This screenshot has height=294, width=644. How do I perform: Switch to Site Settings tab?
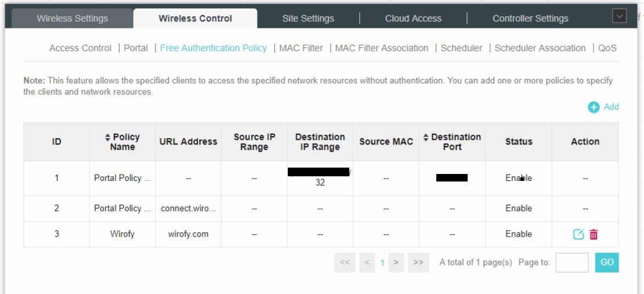coord(308,19)
